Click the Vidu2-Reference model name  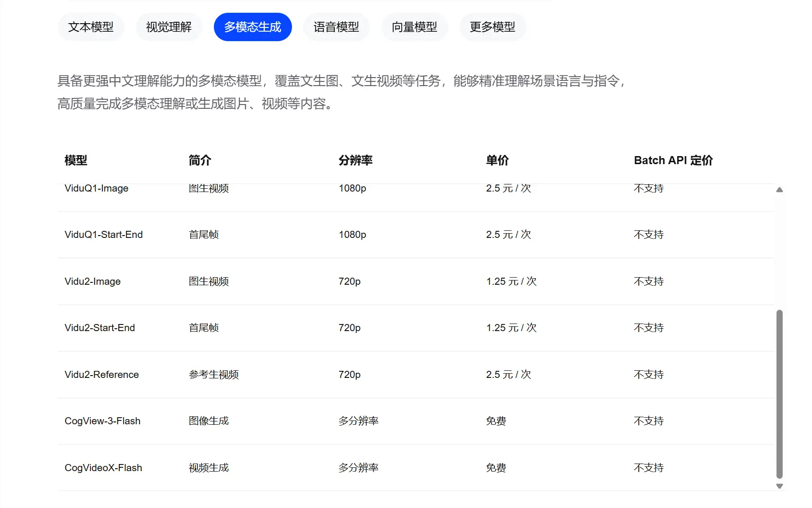point(102,375)
